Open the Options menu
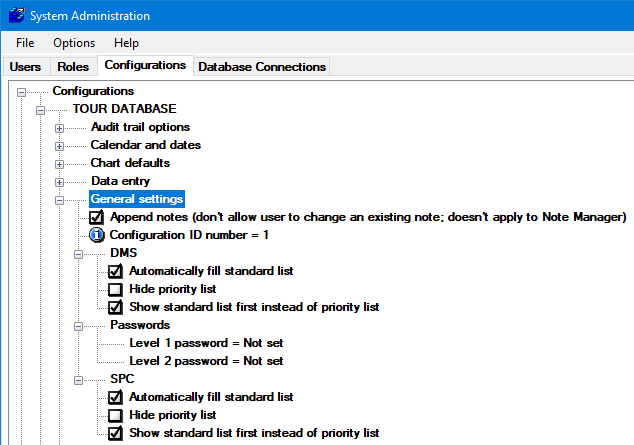The width and height of the screenshot is (634, 445). [x=74, y=43]
